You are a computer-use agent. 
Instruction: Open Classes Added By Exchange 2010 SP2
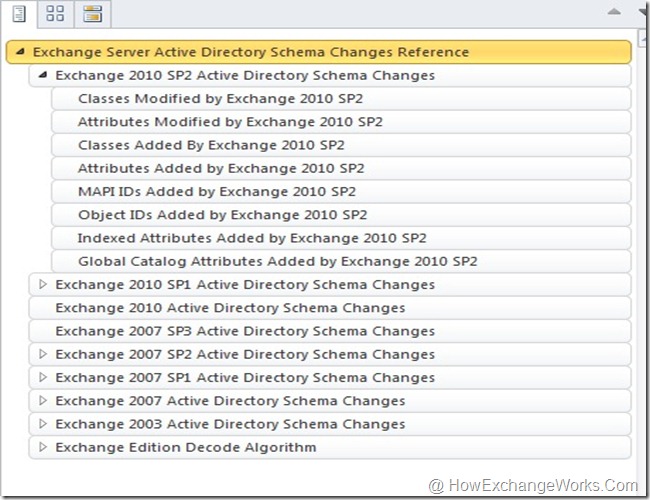(341, 145)
